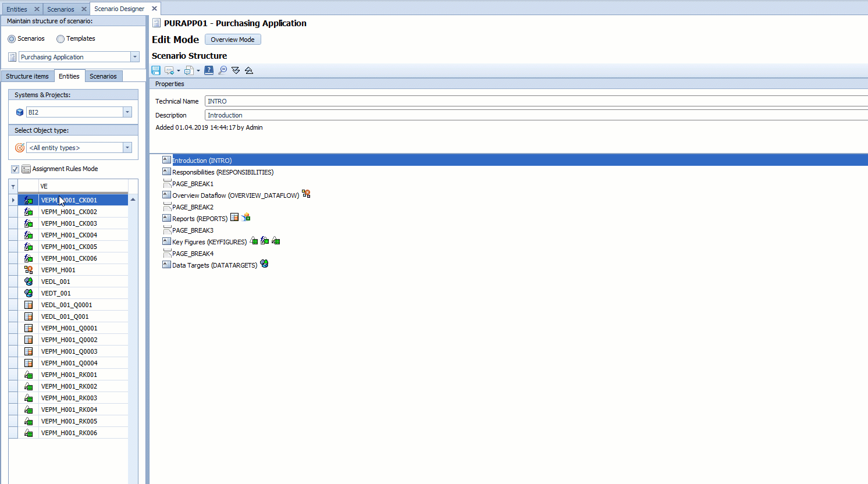Click the filter icon in the VE column header

[x=13, y=186]
